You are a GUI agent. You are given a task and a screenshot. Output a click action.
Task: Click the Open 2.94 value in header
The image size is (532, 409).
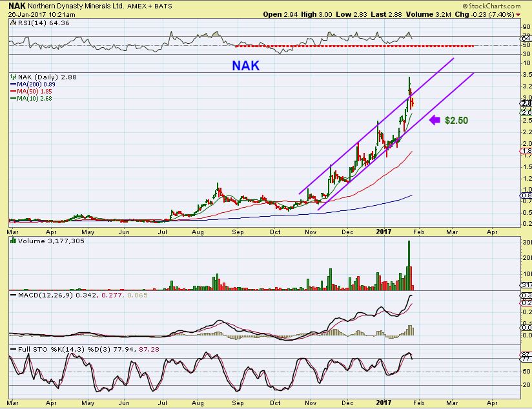tap(280, 14)
